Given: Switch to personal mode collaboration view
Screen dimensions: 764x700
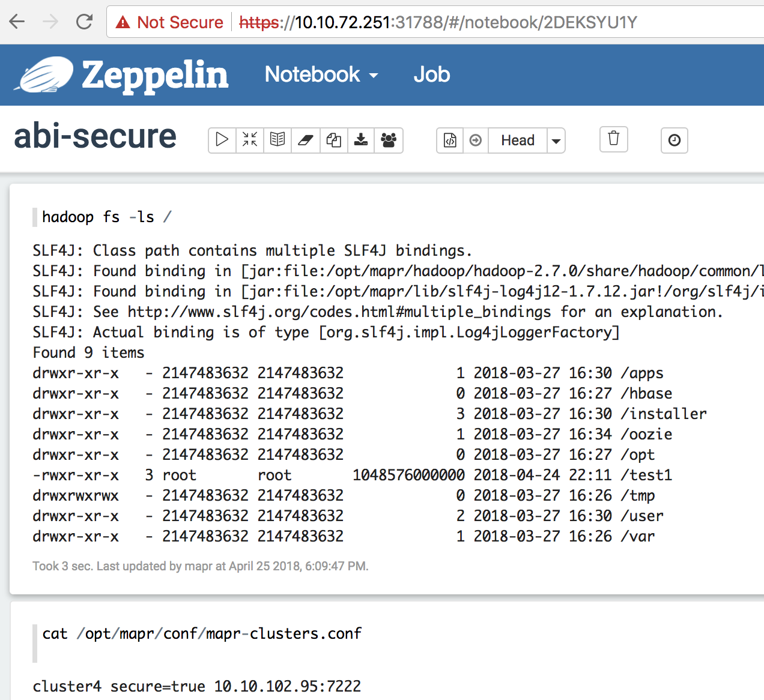Looking at the screenshot, I should point(389,140).
